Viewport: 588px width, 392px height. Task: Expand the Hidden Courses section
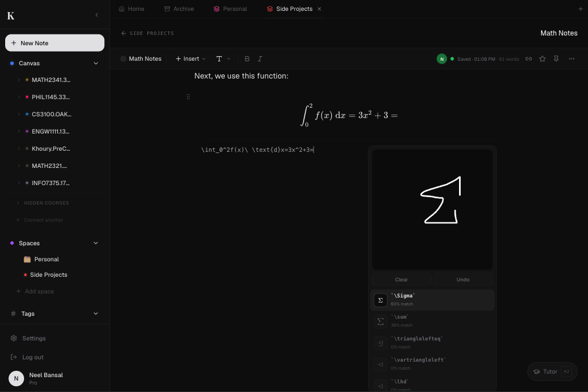pyautogui.click(x=18, y=203)
